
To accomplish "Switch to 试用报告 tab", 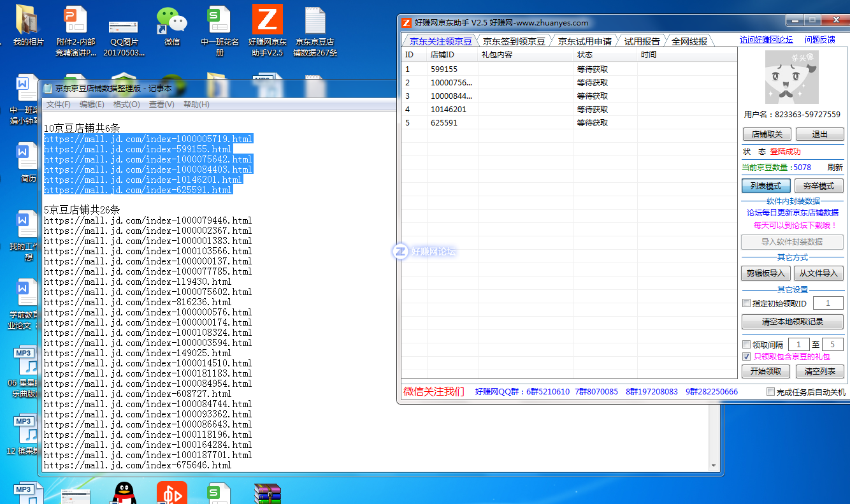I will [x=642, y=41].
